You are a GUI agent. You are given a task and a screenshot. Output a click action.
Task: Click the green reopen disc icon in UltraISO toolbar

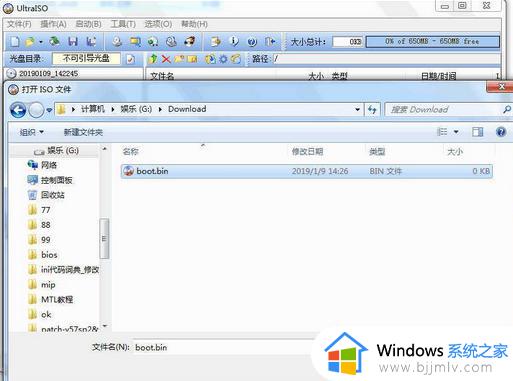click(55, 42)
